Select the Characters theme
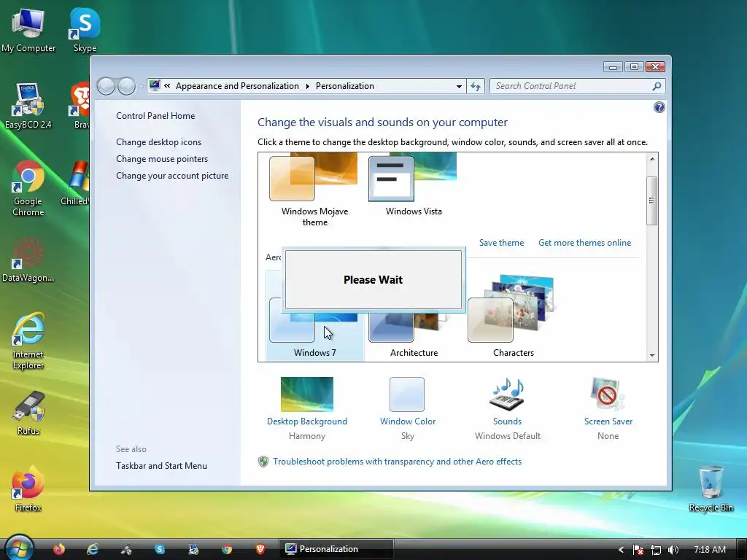Viewport: 747px width, 560px height. coord(513,316)
